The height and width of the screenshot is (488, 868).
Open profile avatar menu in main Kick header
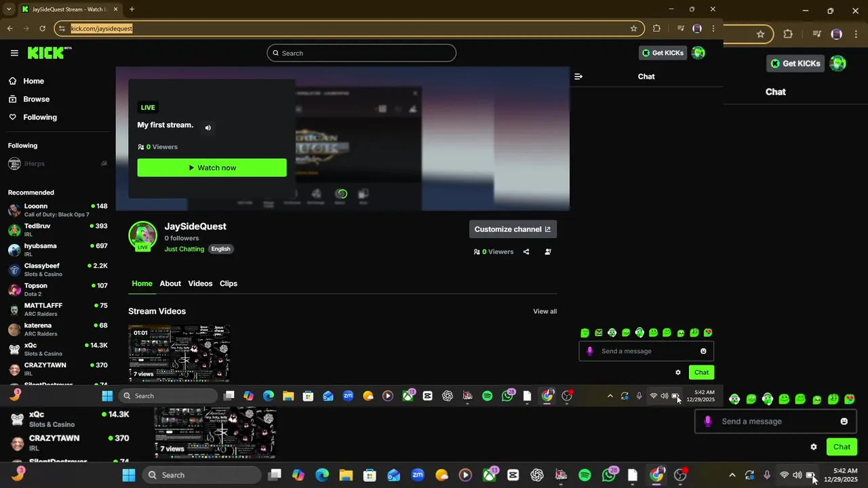(x=698, y=53)
